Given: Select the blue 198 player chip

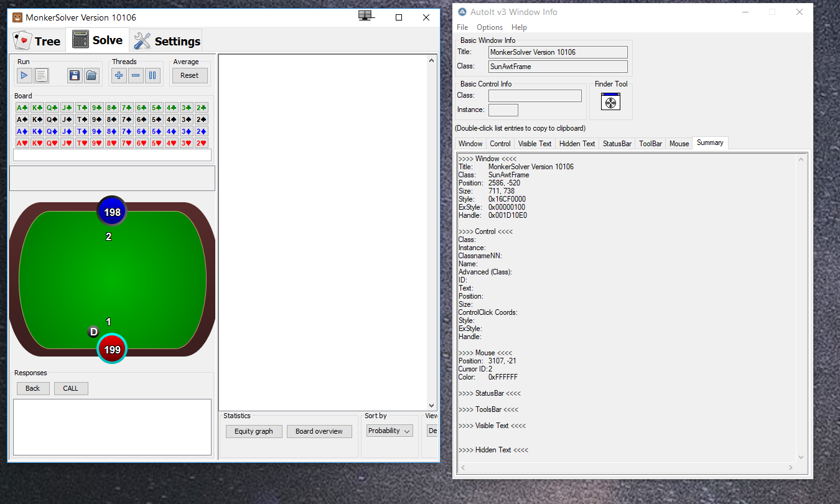Looking at the screenshot, I should coord(112,212).
